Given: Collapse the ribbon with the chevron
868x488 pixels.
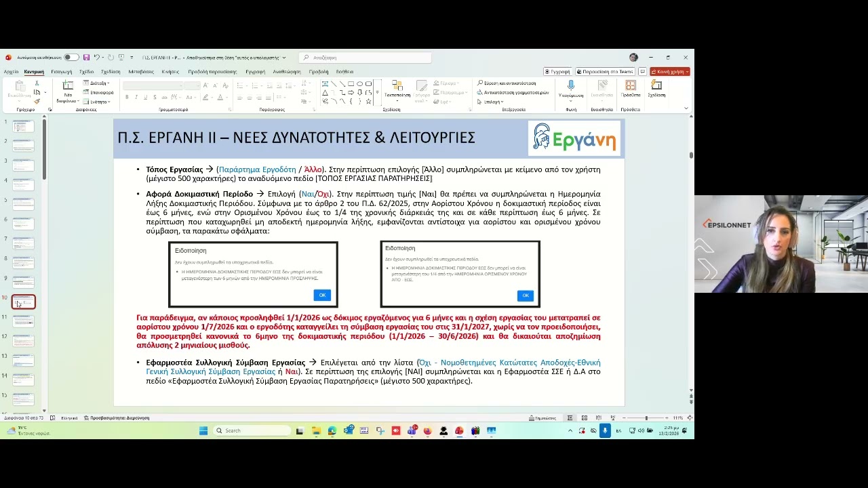Looking at the screenshot, I should (x=686, y=108).
